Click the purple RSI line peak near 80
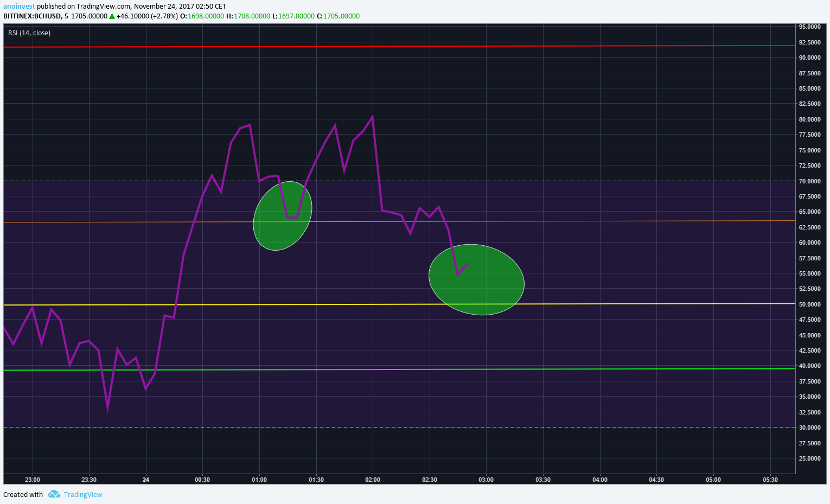830x504 pixels. point(372,117)
